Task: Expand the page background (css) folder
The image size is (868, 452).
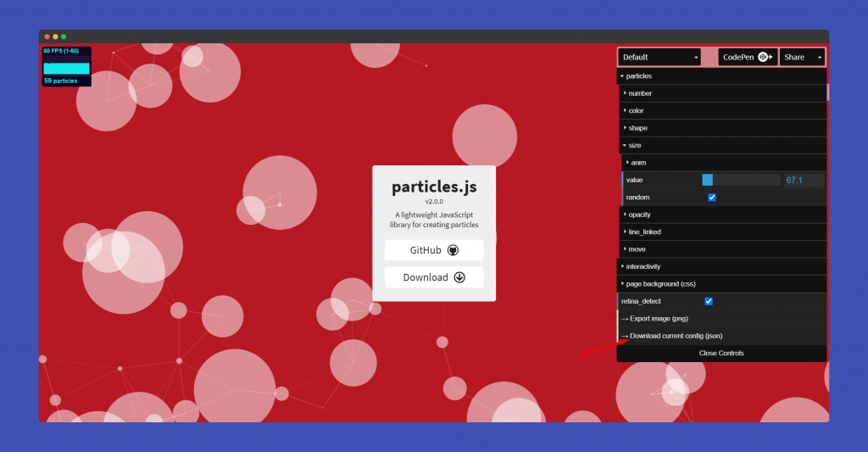Action: [722, 283]
